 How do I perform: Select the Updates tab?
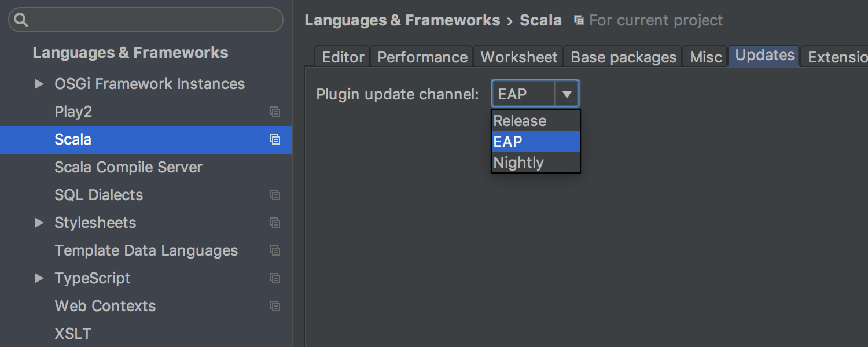[x=764, y=56]
